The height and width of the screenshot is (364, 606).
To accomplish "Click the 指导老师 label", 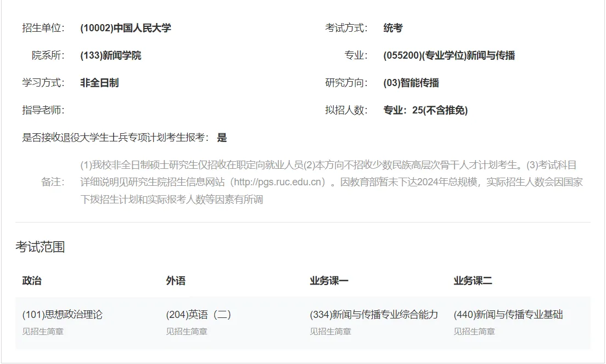I will tap(43, 110).
